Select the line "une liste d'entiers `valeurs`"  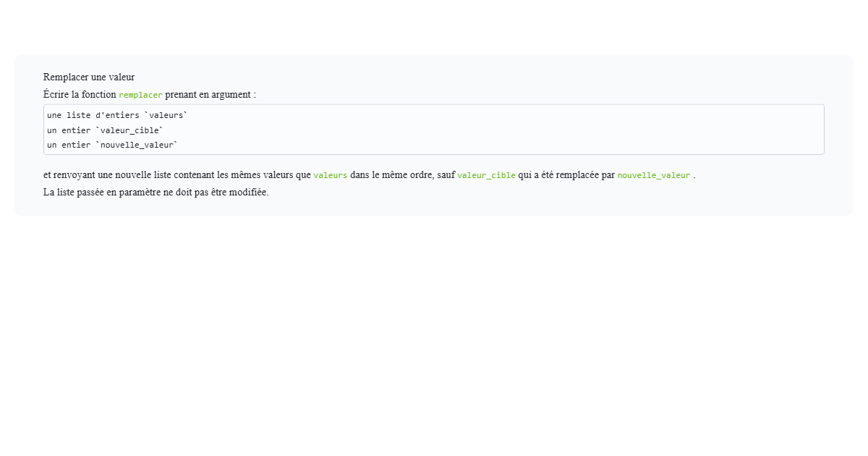[x=117, y=114]
